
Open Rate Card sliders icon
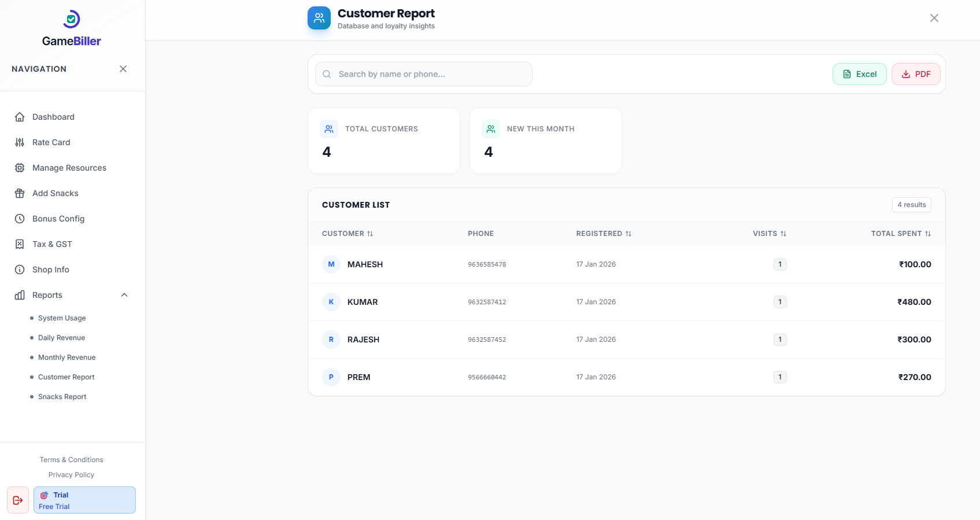20,142
